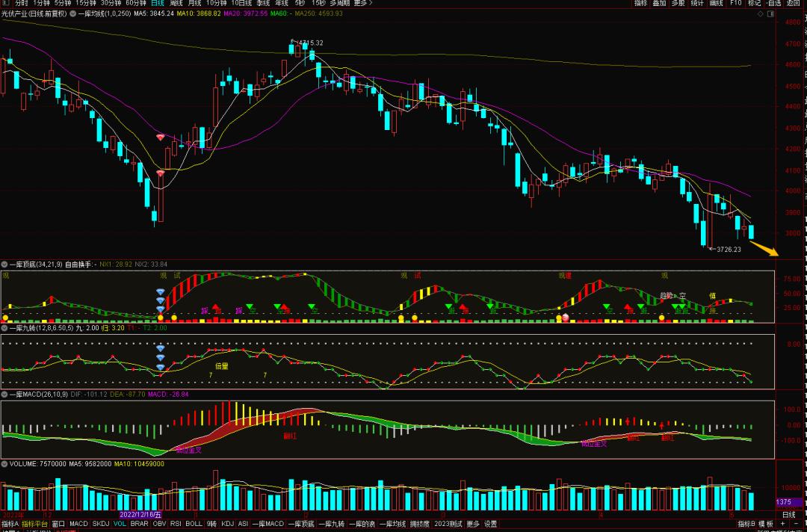This screenshot has width=807, height=532.
Task: Open the 多周期 multi-period view
Action: pos(340,3)
